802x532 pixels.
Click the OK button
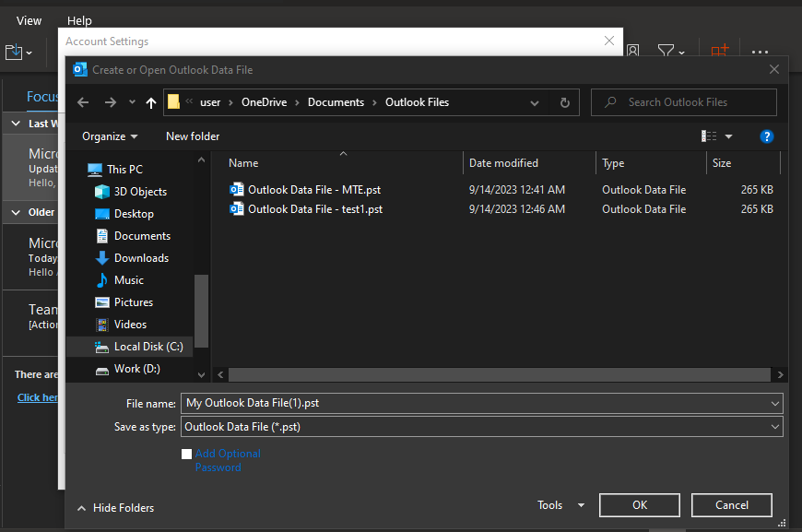click(x=639, y=504)
